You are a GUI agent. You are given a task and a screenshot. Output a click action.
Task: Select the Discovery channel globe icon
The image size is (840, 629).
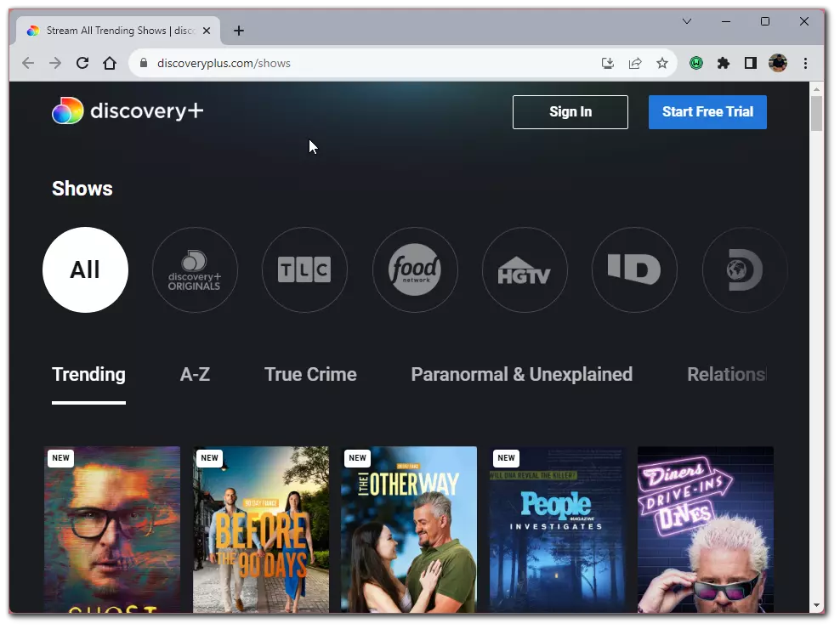pyautogui.click(x=745, y=269)
